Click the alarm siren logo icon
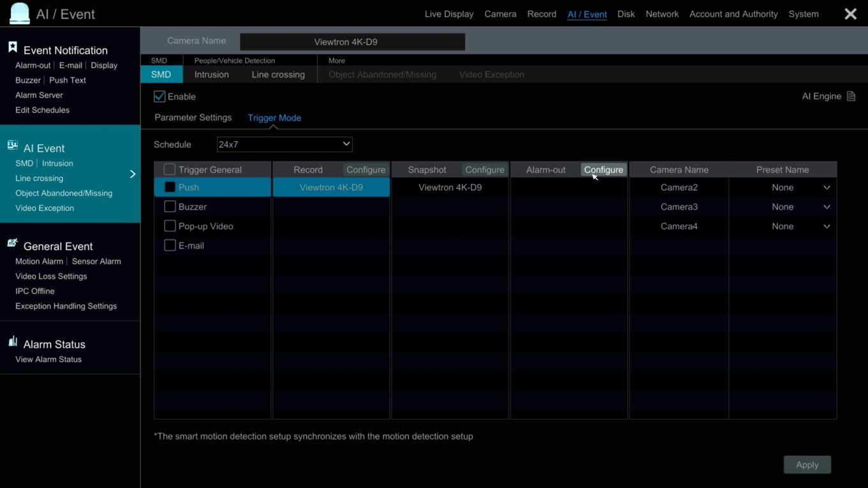The image size is (868, 488). [x=20, y=13]
